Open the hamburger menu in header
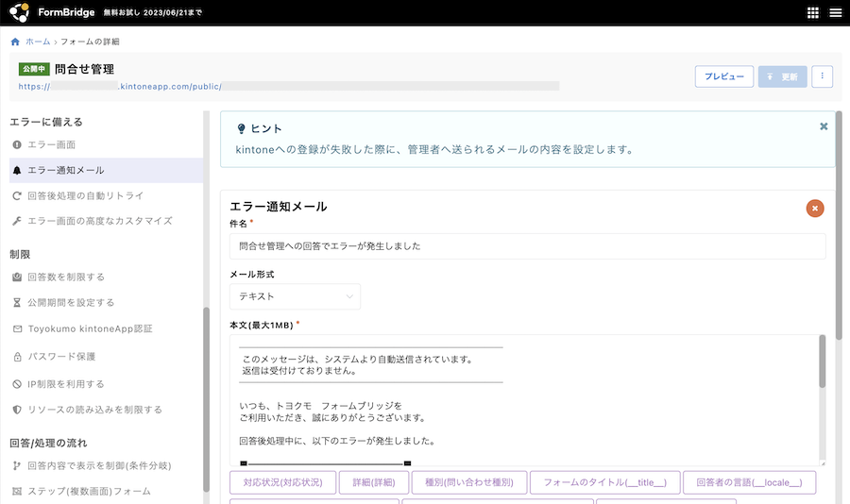Screen dimensions: 850x504 (x=836, y=12)
